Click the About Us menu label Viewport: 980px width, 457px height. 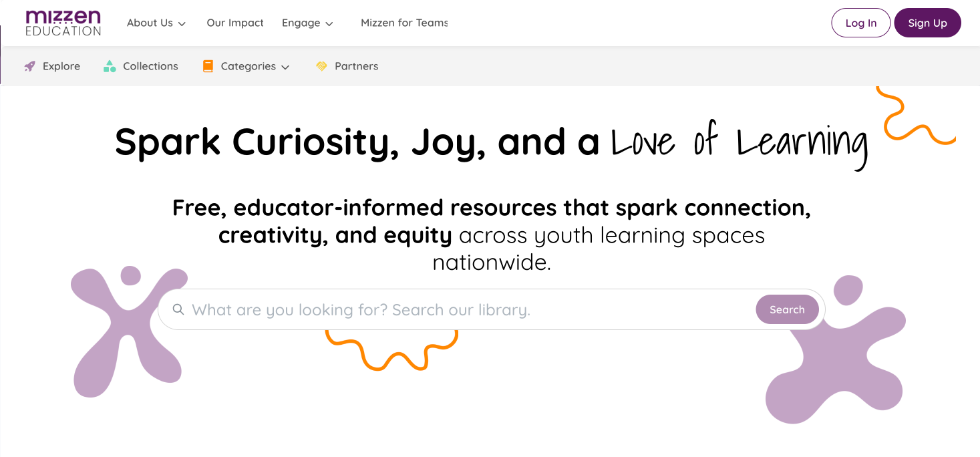pyautogui.click(x=150, y=23)
